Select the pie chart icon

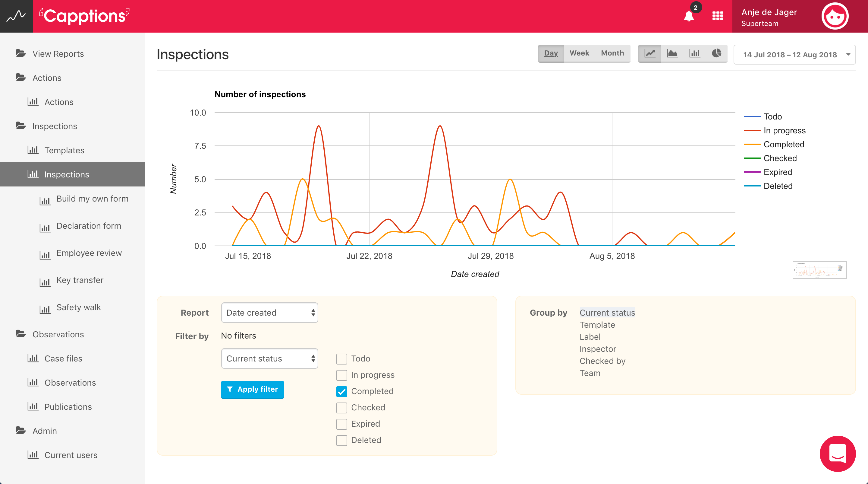(716, 53)
